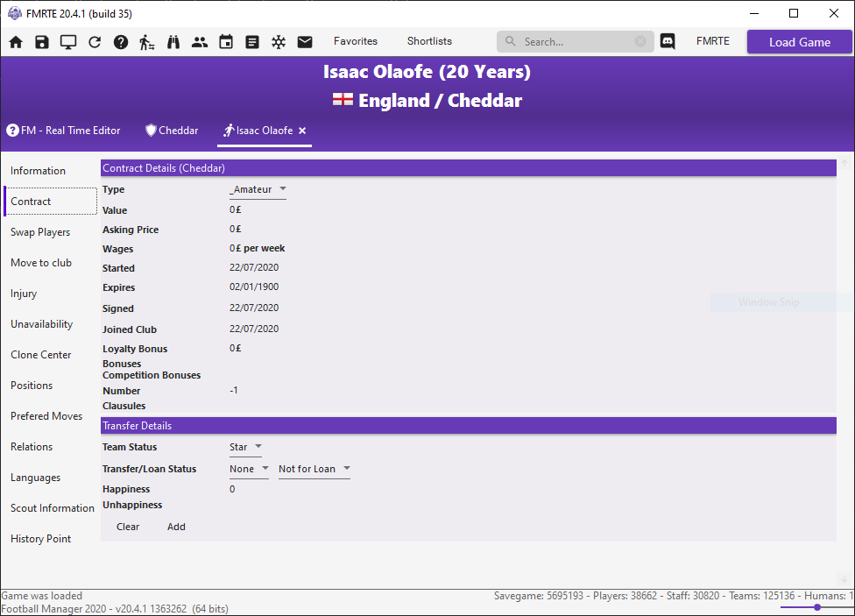Edit the Wages 0£ per week value
Screen dimensions: 855x616
tap(258, 249)
